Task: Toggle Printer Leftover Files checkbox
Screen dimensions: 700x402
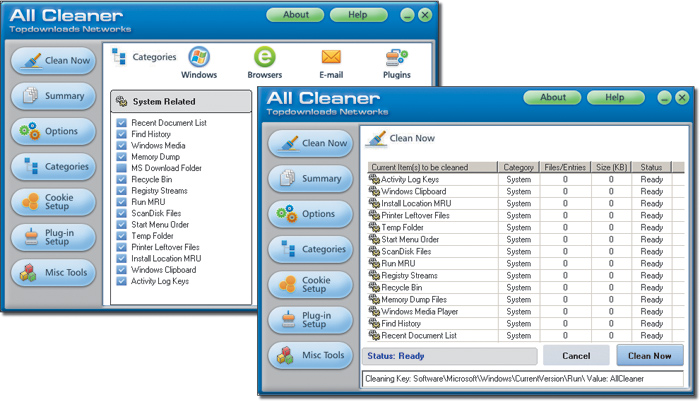Action: [x=121, y=247]
